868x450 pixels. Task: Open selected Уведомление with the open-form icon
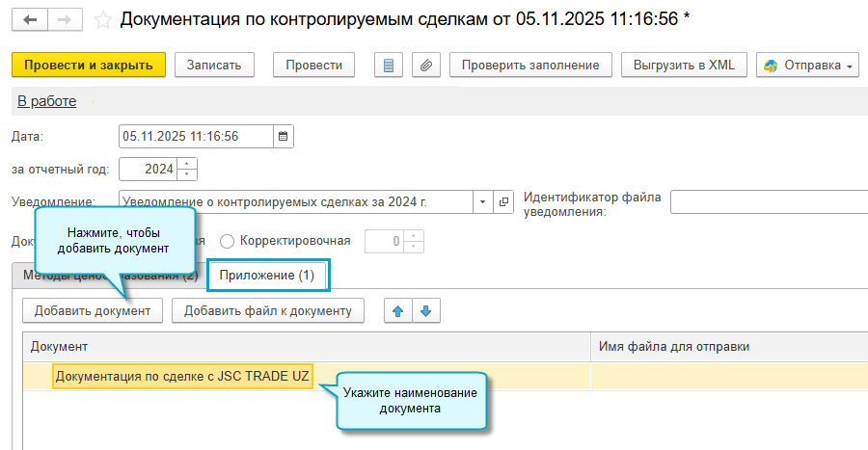coord(504,201)
